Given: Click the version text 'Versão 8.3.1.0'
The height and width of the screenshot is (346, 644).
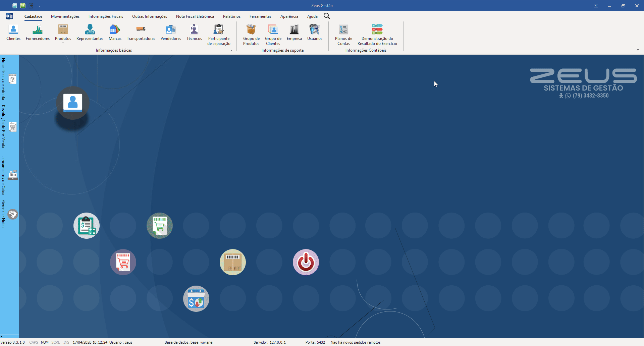Looking at the screenshot, I should pos(13,342).
